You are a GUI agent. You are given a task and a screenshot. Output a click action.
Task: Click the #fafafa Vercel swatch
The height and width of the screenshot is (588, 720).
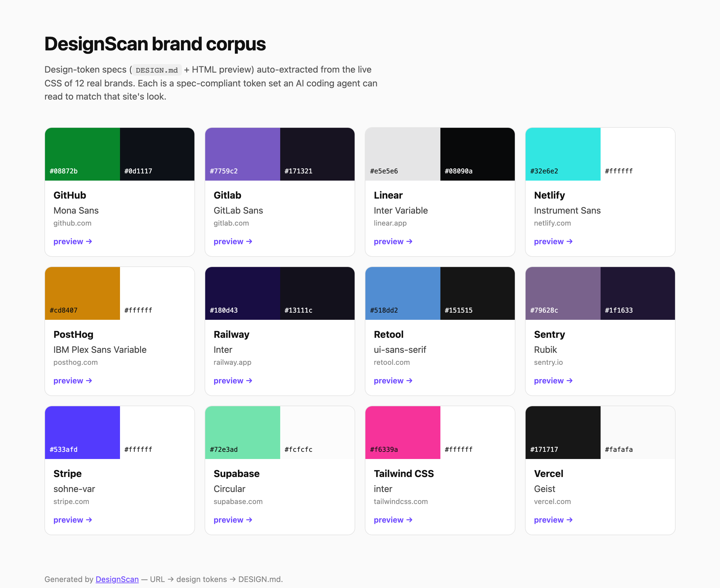click(638, 433)
